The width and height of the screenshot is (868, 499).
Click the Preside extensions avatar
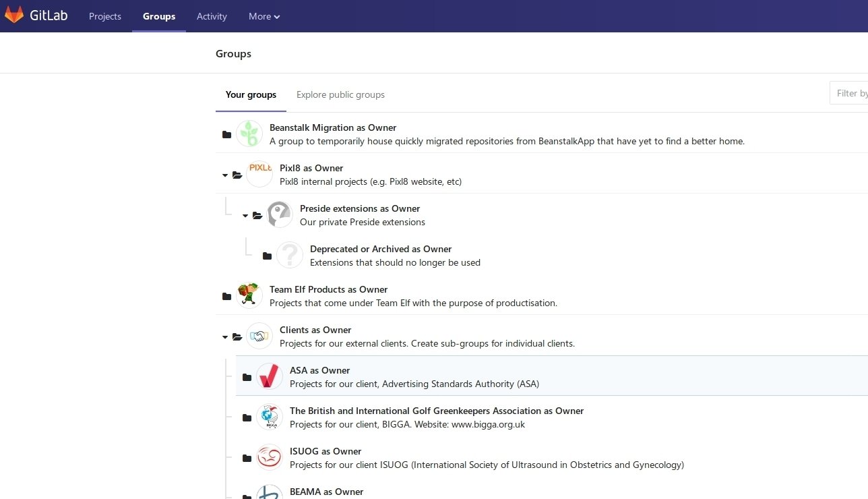[x=280, y=214]
